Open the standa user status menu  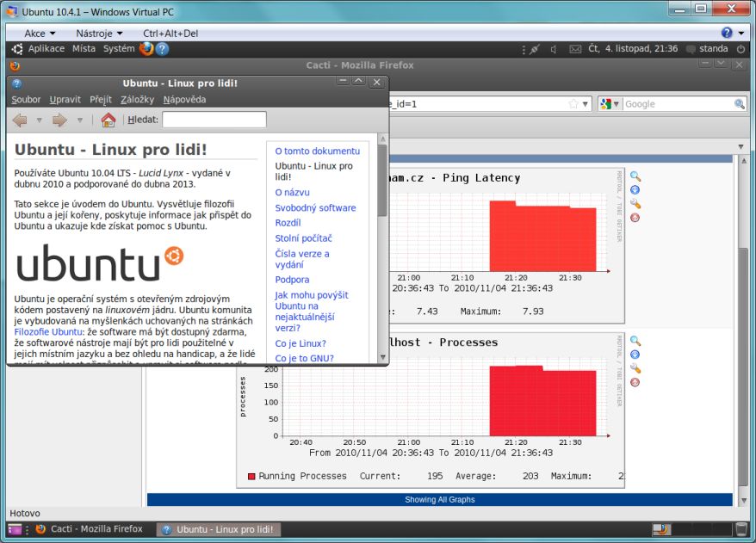click(x=707, y=49)
